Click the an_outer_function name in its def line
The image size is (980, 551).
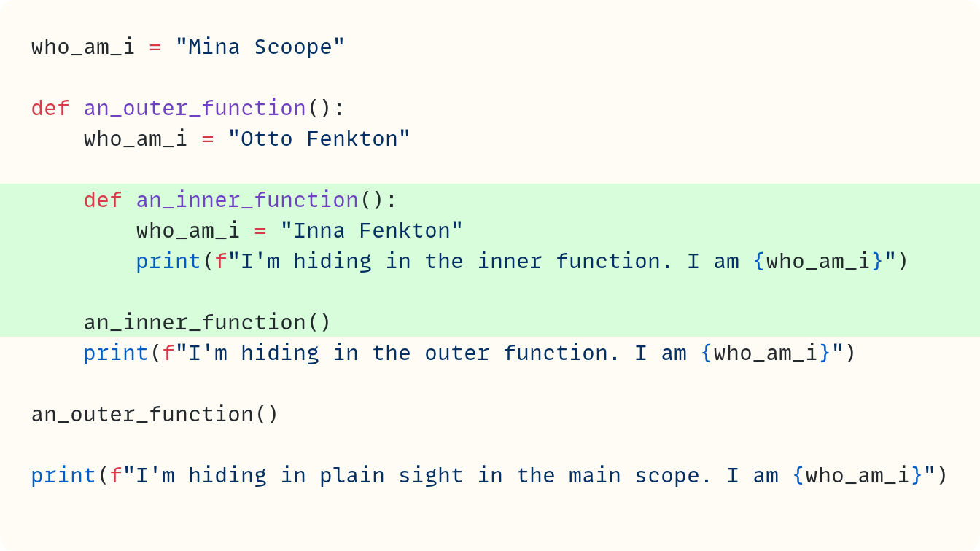click(x=195, y=109)
